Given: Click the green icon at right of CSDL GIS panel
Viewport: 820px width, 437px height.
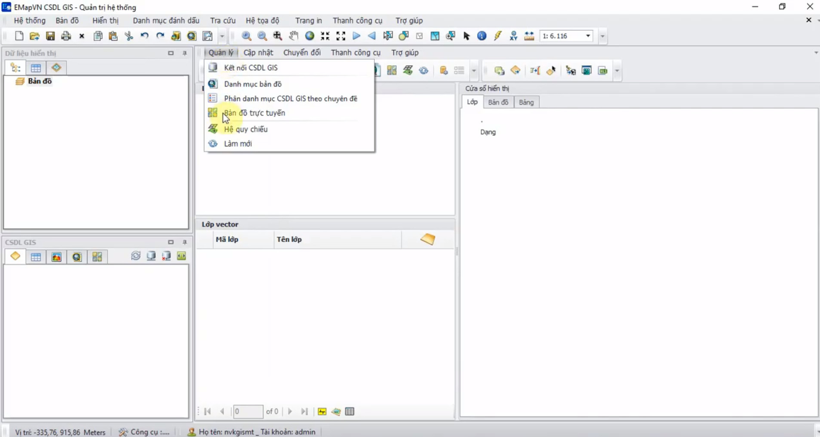Looking at the screenshot, I should coord(181,256).
